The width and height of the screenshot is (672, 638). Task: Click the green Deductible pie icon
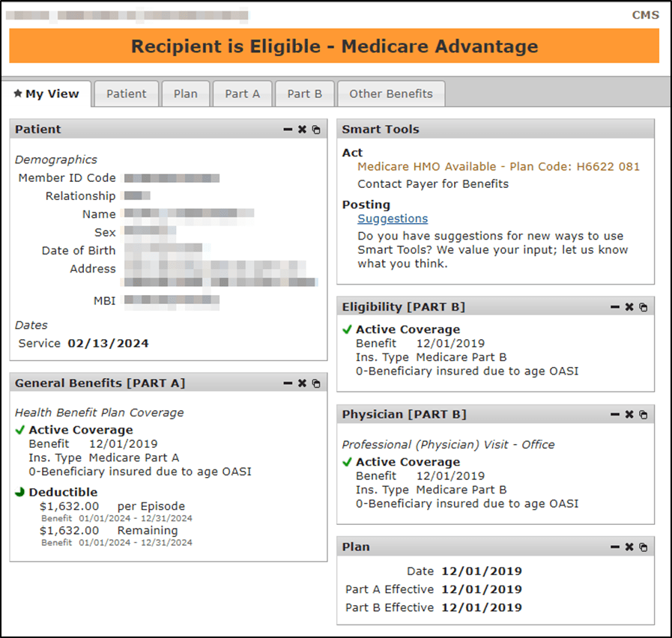pos(19,492)
